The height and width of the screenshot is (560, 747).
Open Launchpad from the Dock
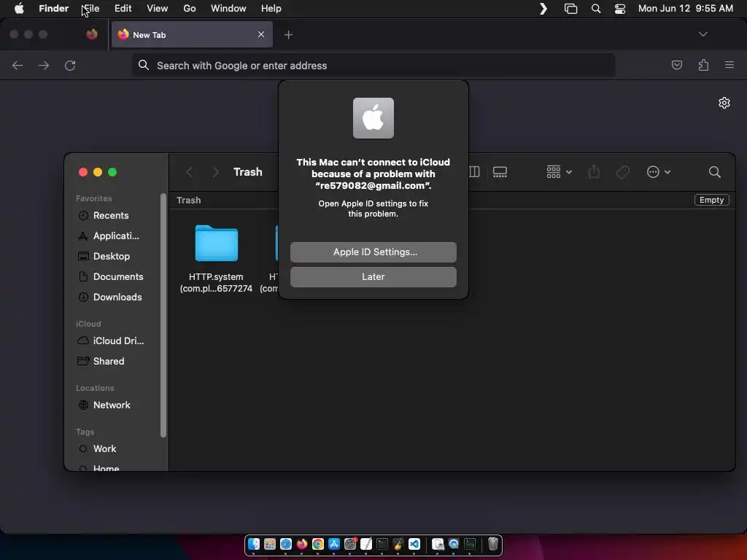[x=270, y=544]
